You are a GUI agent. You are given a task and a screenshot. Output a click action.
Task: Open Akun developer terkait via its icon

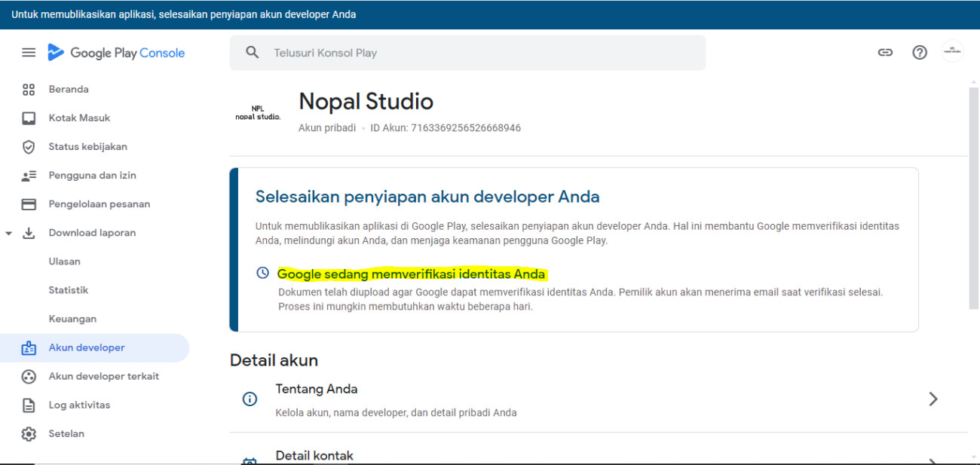coord(29,376)
